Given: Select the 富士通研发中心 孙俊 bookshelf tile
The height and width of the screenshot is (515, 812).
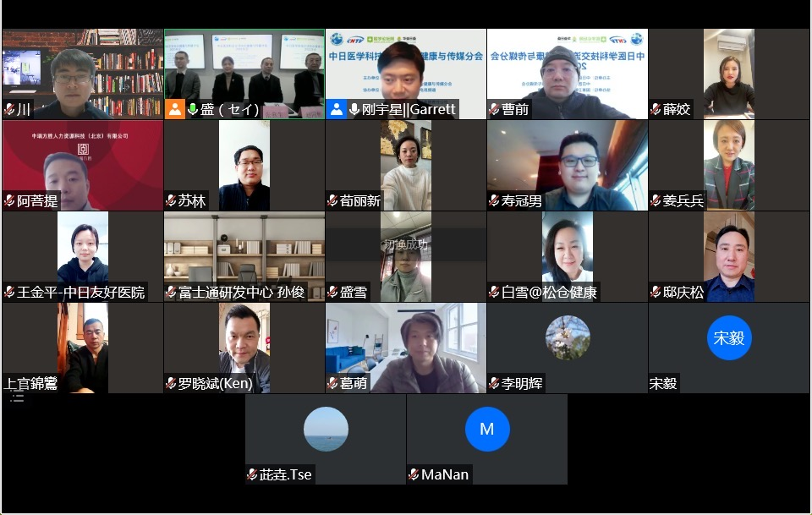Looking at the screenshot, I should pos(244,256).
